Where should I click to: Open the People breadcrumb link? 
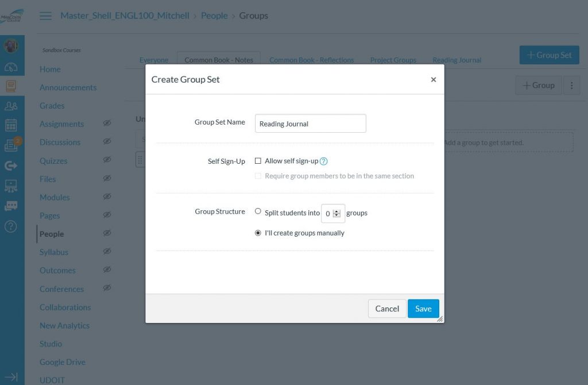pos(214,16)
